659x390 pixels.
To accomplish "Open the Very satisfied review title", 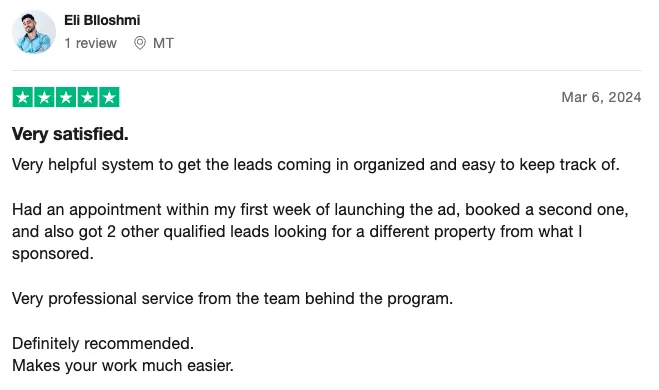I will coord(70,134).
